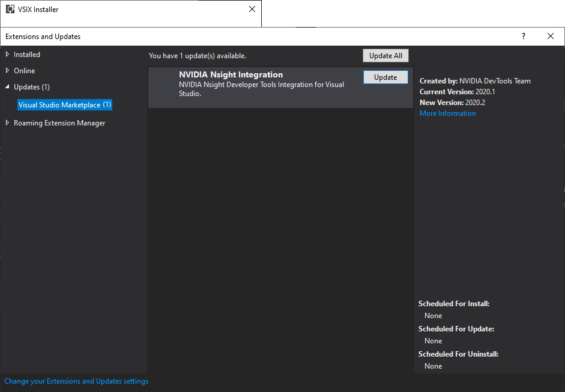Click the NVIDIA Nsight Integration title text
This screenshot has width=565, height=392.
[231, 74]
